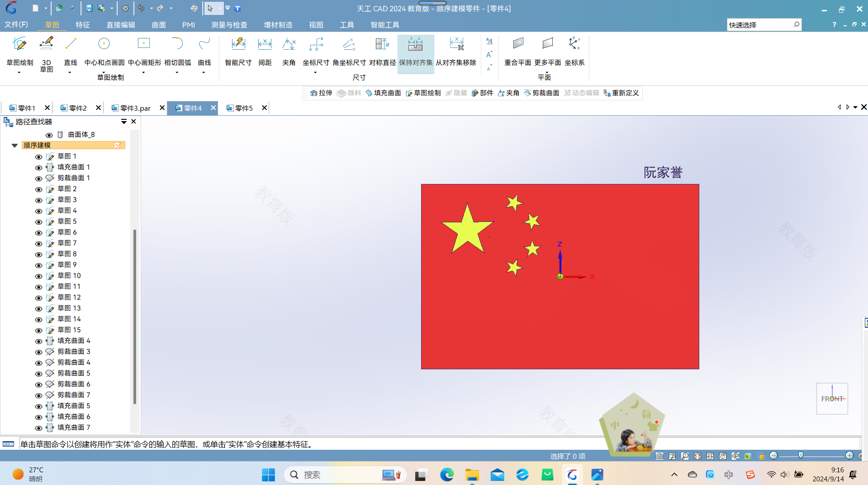Viewport: 868px width, 485px height.
Task: Hide 草图 1 using its eye icon
Action: [38, 157]
